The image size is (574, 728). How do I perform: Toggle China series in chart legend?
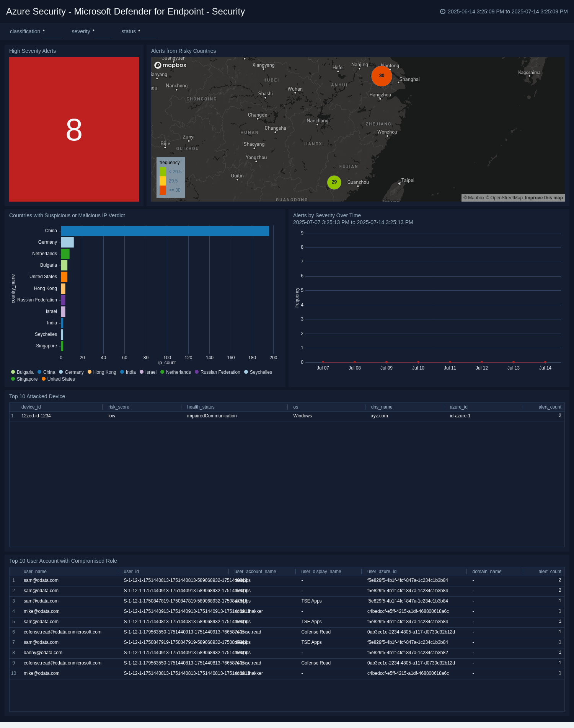(46, 372)
